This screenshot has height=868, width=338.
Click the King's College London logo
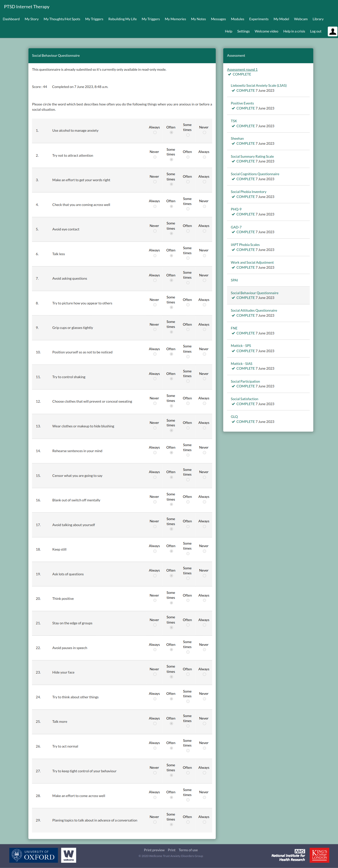[x=319, y=855]
